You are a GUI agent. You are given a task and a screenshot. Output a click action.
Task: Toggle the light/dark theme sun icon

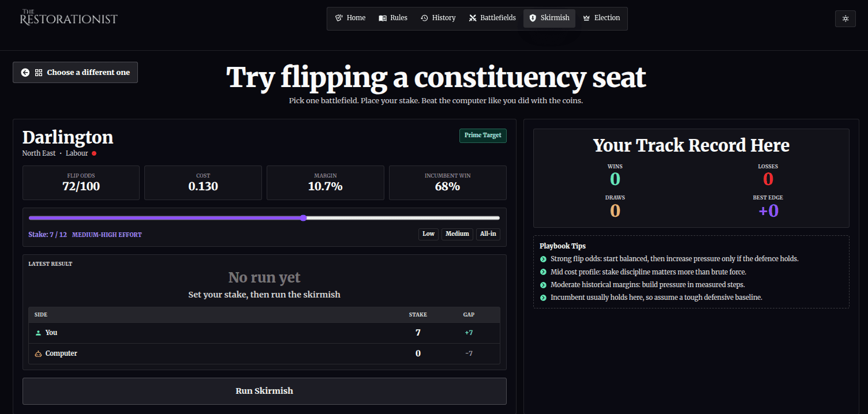pos(845,18)
